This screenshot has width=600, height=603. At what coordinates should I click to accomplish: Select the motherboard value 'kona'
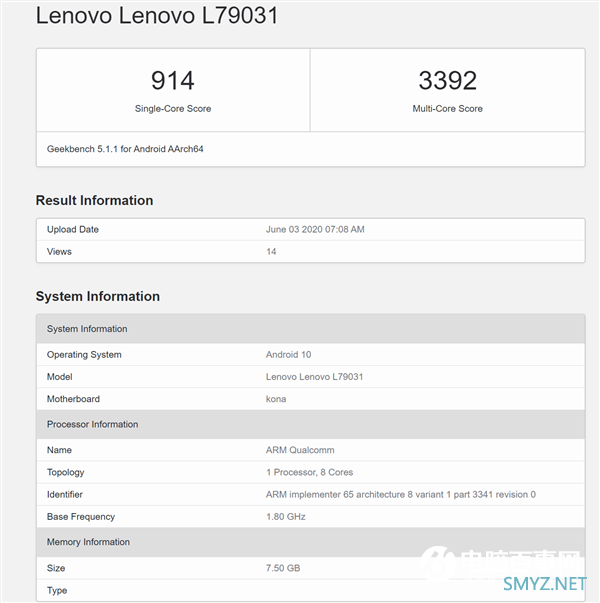[276, 399]
